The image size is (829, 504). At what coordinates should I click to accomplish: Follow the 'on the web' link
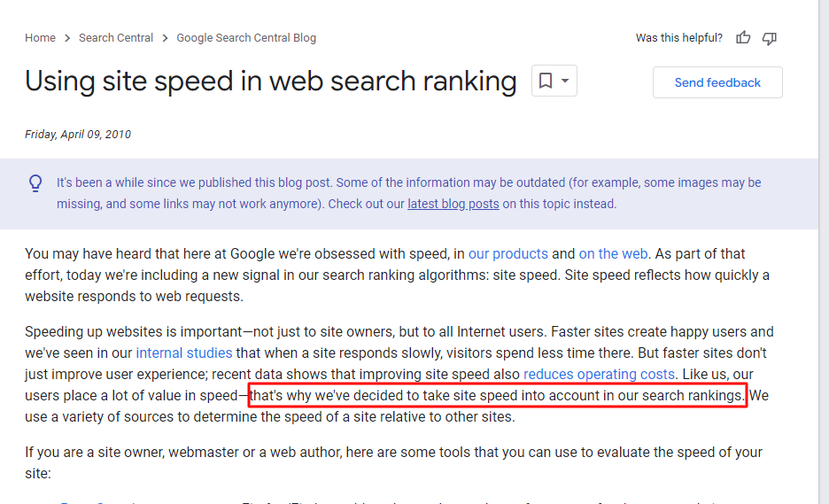(613, 254)
